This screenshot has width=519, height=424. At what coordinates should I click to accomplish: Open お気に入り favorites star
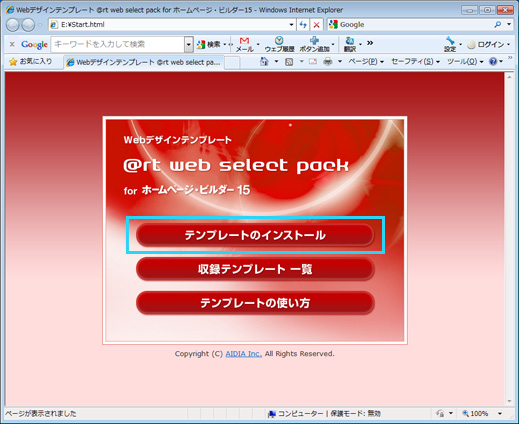coord(31,62)
